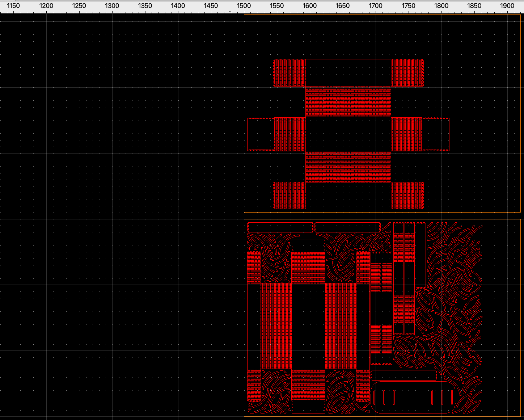The width and height of the screenshot is (524, 420).
Task: Select the bottom-right hatched block in upper artboard
Action: coord(407,196)
